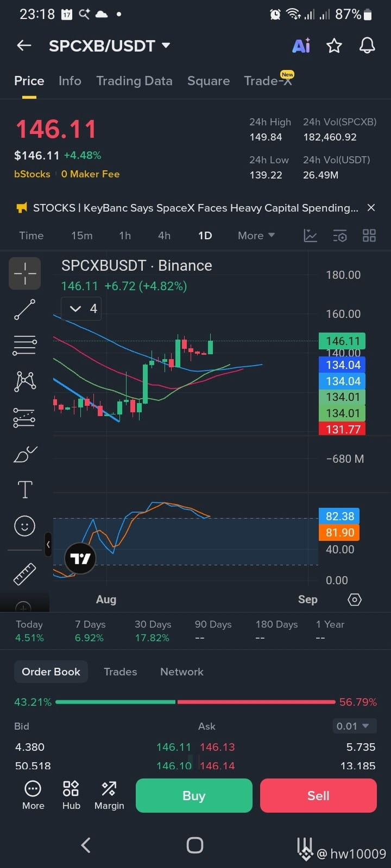Image resolution: width=391 pixels, height=868 pixels.
Task: Select the ruler measure tool
Action: point(25,574)
